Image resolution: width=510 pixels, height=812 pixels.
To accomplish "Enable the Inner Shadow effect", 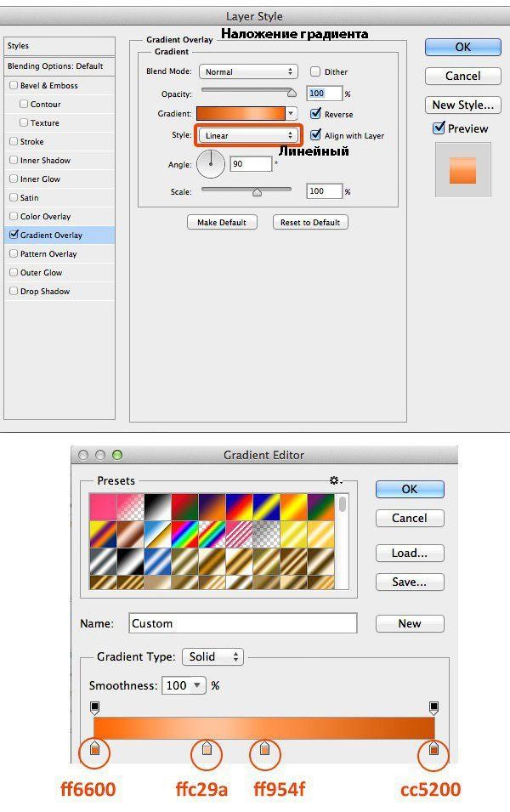I will pos(14,160).
